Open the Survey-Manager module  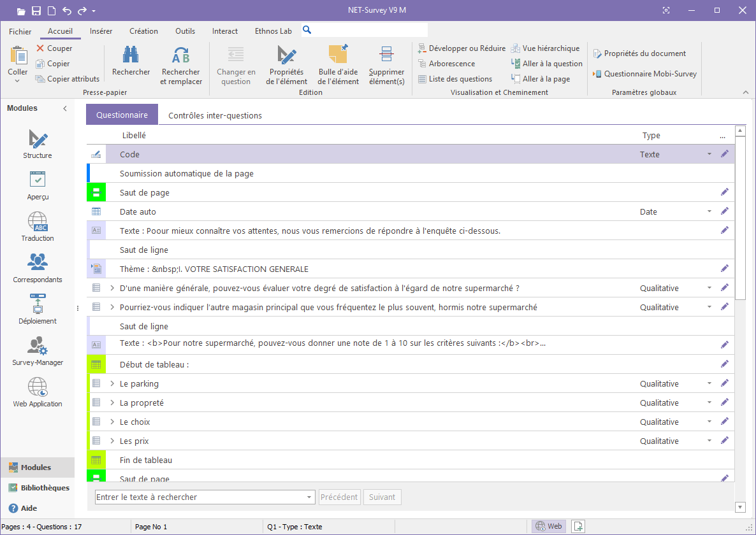(38, 351)
